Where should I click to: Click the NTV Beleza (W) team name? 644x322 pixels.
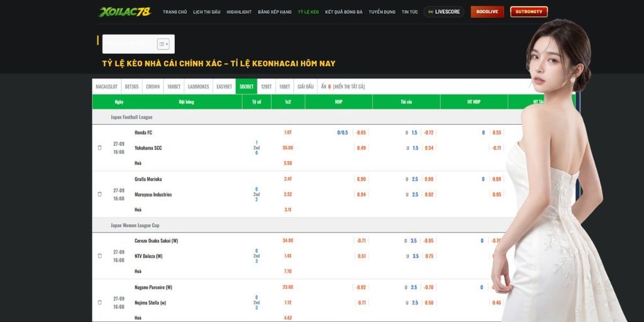coord(148,256)
